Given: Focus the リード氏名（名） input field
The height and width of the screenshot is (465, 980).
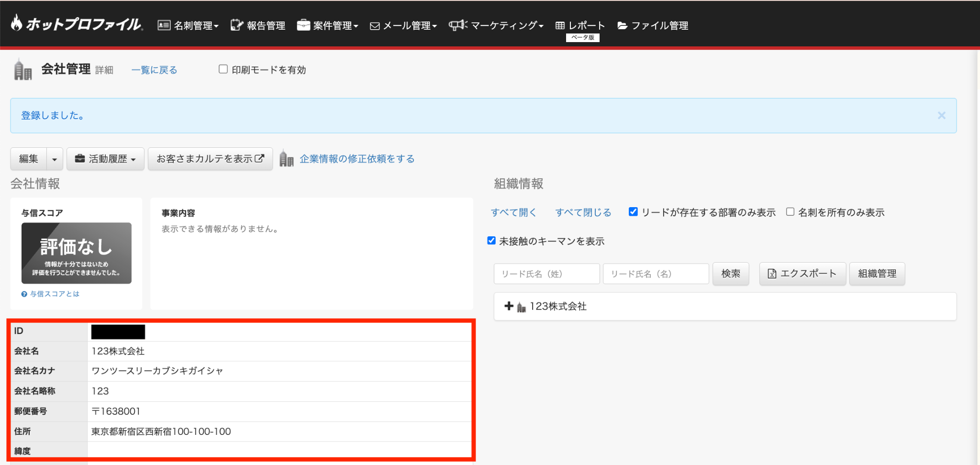Looking at the screenshot, I should tap(656, 274).
